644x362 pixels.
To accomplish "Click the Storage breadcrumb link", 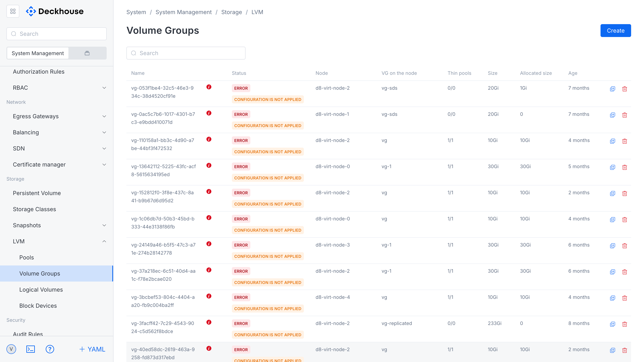I will coord(231,12).
